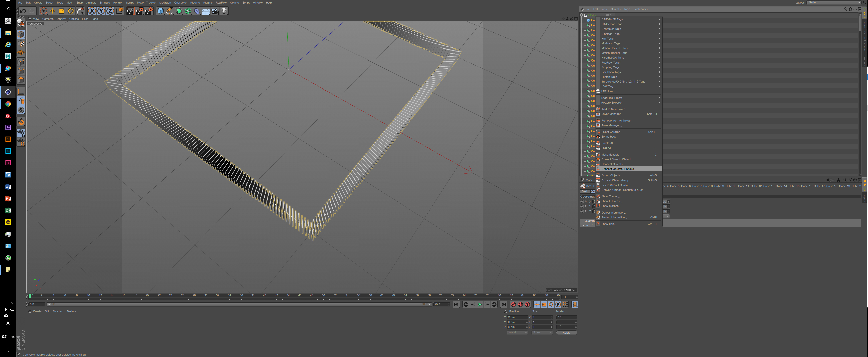868x357 pixels.
Task: Toggle Rotation keyframe recording
Action: (551, 304)
